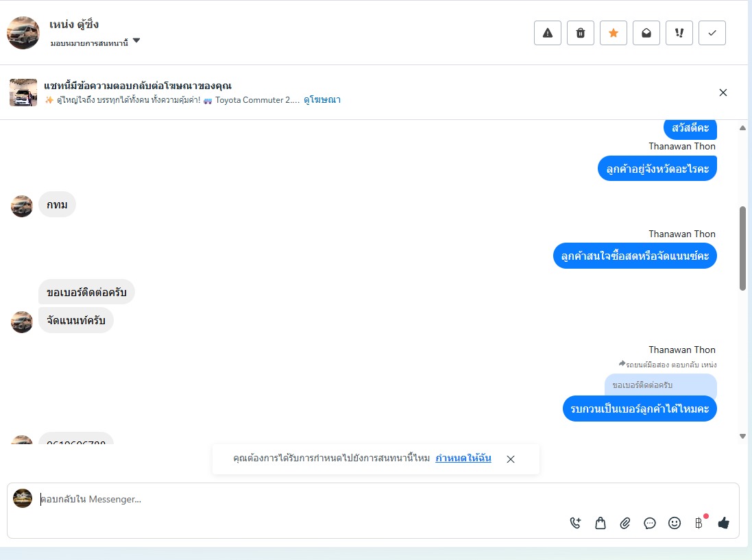Delete conversation with trash icon
This screenshot has width=752, height=560.
581,33
